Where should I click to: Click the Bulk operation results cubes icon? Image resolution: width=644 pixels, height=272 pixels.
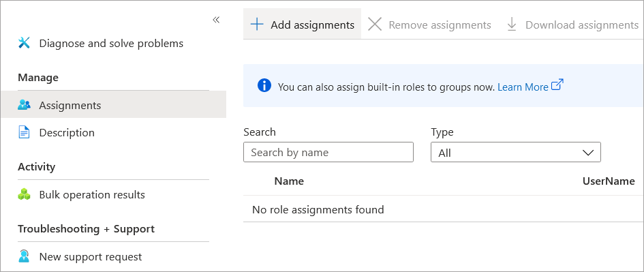click(x=25, y=194)
